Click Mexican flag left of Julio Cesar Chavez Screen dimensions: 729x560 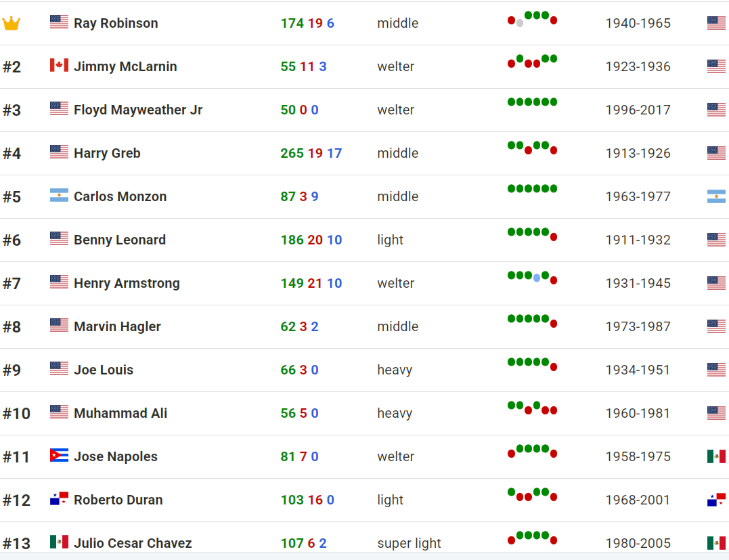click(59, 542)
